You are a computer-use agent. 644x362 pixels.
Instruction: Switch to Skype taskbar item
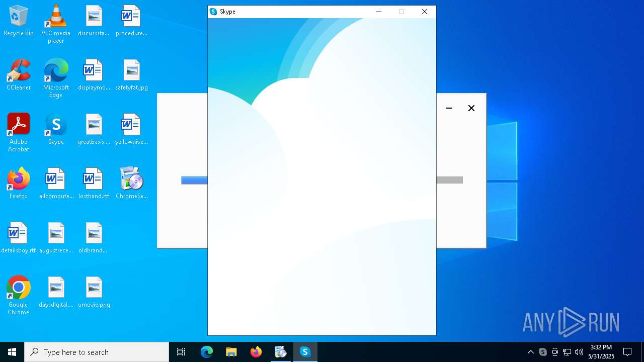click(x=305, y=352)
